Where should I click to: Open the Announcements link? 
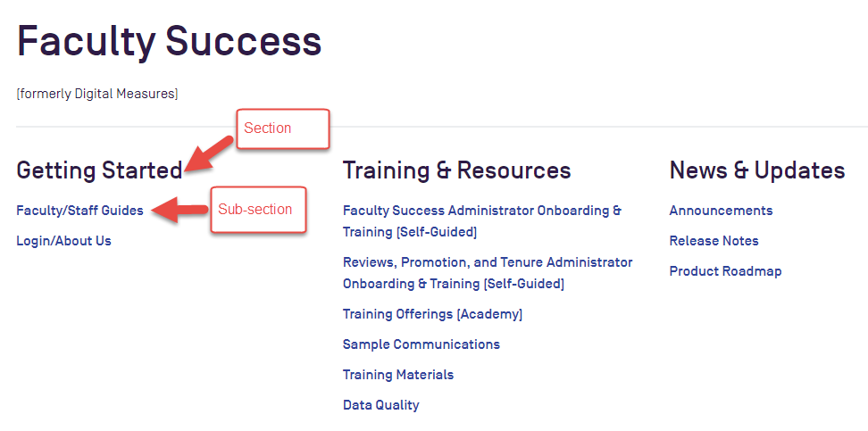coord(721,211)
